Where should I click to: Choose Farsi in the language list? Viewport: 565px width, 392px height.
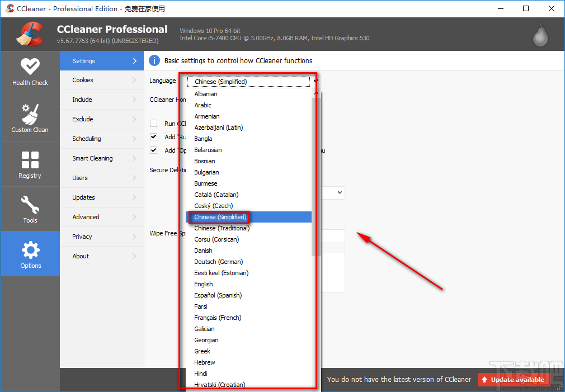[248, 306]
